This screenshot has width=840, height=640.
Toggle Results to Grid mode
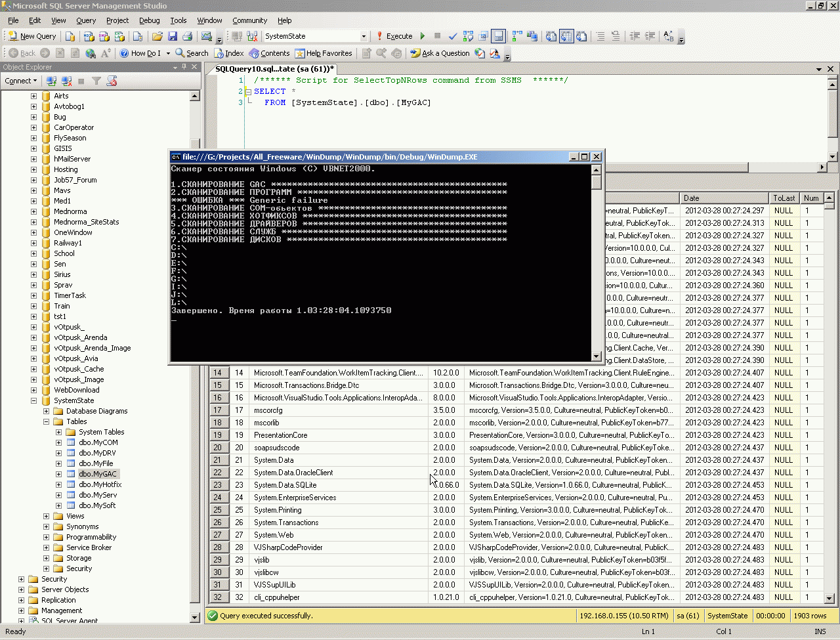point(566,36)
